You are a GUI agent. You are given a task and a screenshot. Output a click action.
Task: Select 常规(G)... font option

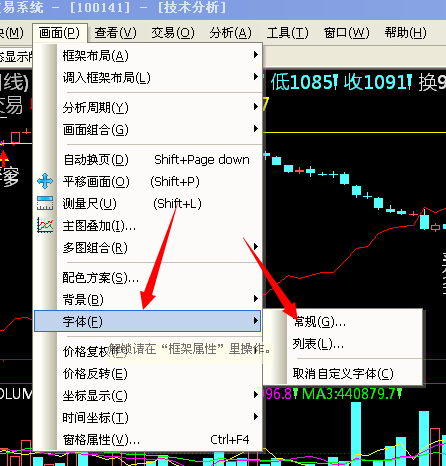pos(319,322)
